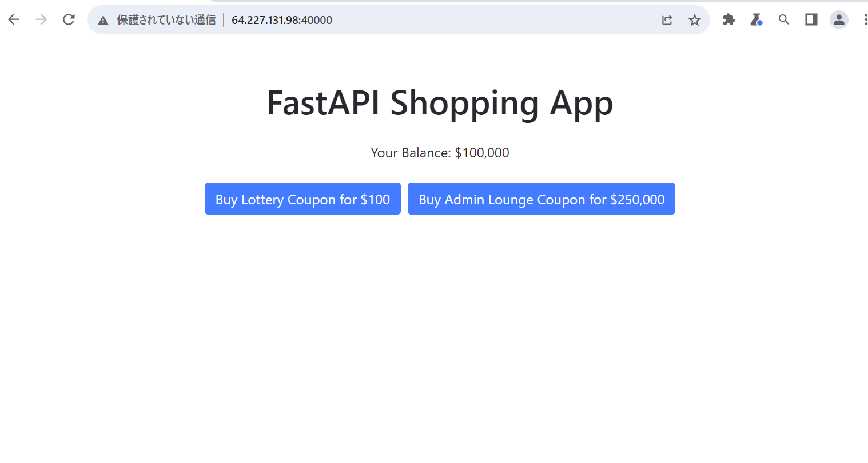Click the FastAPI Shopping App heading

tap(440, 103)
